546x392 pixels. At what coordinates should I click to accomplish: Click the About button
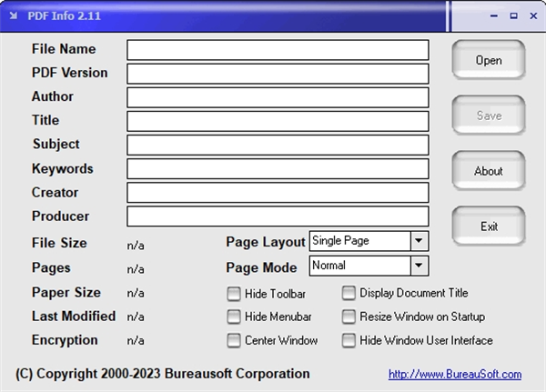click(x=488, y=171)
